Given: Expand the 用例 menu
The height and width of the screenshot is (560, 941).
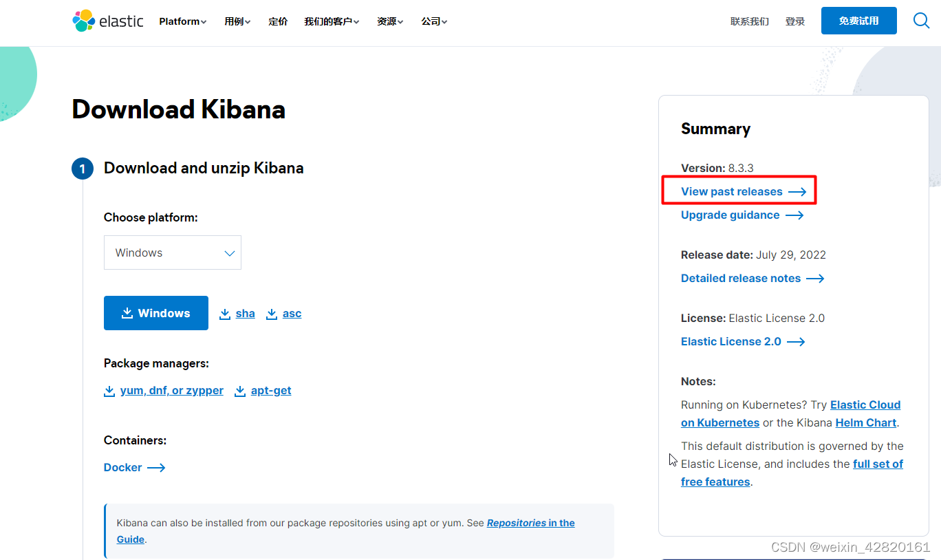Looking at the screenshot, I should click(237, 21).
